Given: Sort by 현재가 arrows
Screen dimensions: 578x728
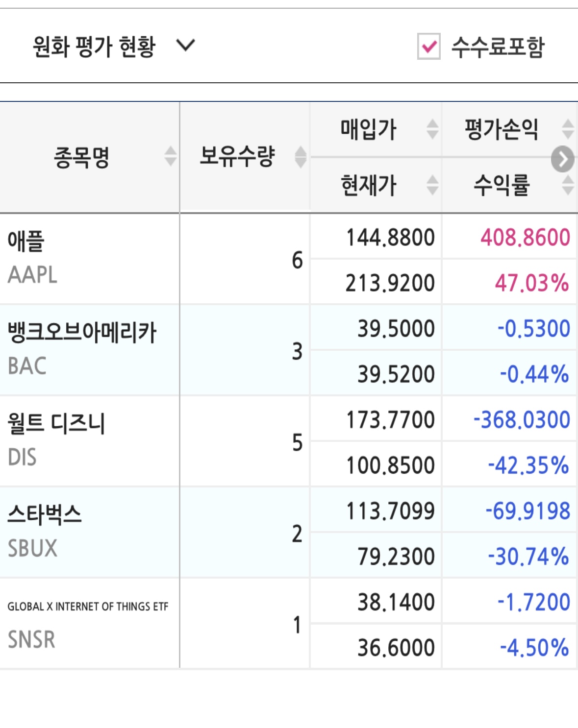Looking at the screenshot, I should coord(432,185).
